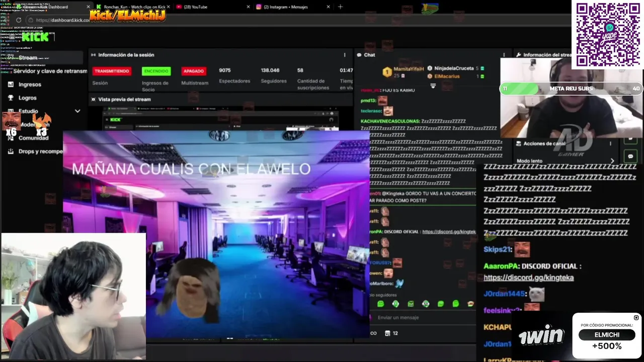This screenshot has width=644, height=362.
Task: Click the Drops y recompensas sidebar icon
Action: pos(11,151)
